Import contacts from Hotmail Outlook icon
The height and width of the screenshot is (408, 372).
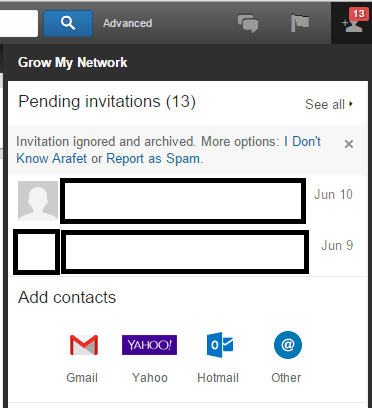pyautogui.click(x=220, y=345)
